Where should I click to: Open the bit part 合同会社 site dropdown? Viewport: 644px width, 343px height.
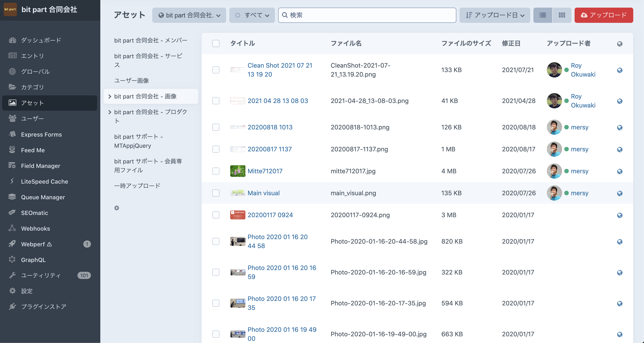(189, 15)
